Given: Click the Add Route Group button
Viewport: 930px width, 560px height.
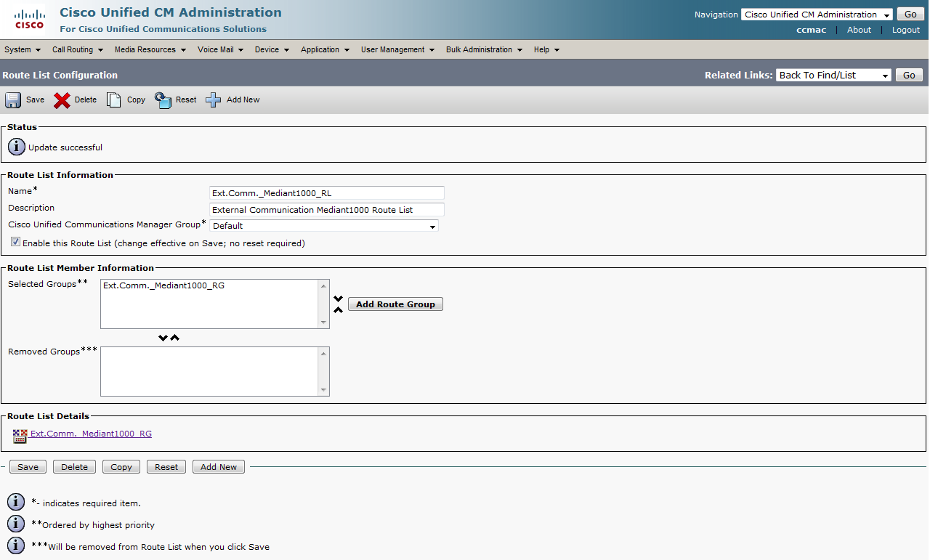Looking at the screenshot, I should click(395, 304).
